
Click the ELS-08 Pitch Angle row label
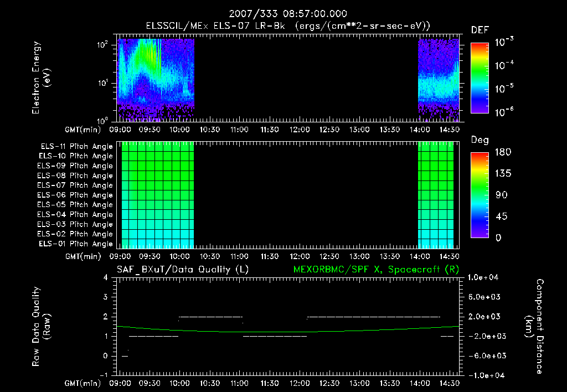click(75, 176)
